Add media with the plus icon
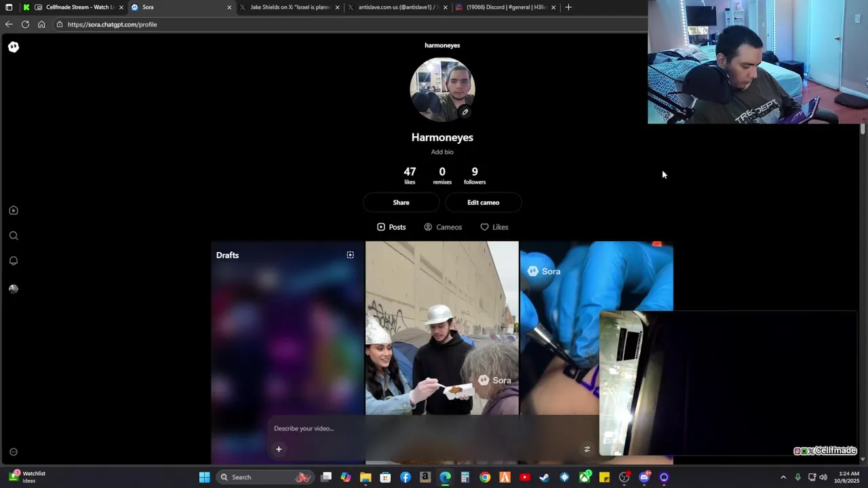The width and height of the screenshot is (868, 488). tap(279, 449)
